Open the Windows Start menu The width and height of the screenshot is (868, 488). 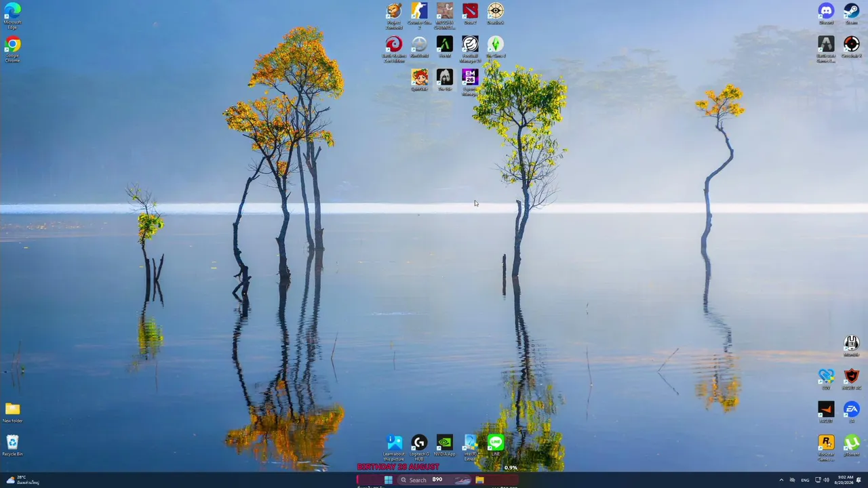tap(388, 480)
